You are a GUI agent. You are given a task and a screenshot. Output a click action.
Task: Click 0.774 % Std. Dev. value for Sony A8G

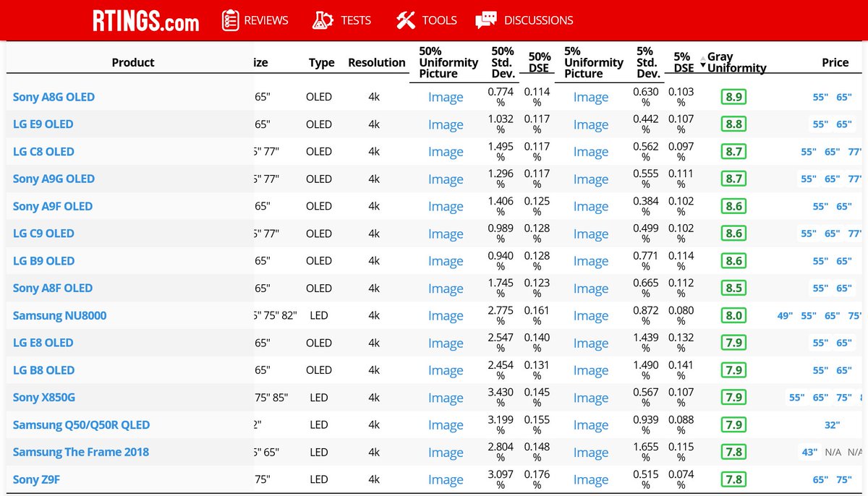tap(501, 97)
